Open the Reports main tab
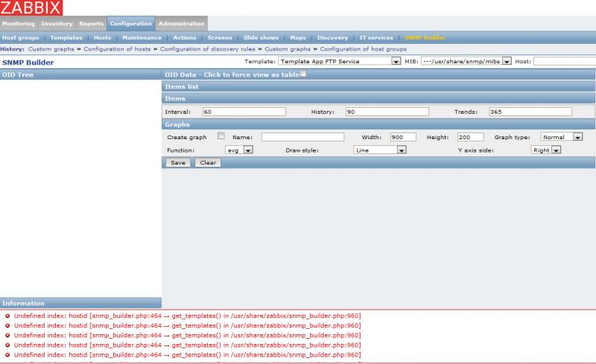This screenshot has height=364, width=596. [x=91, y=24]
